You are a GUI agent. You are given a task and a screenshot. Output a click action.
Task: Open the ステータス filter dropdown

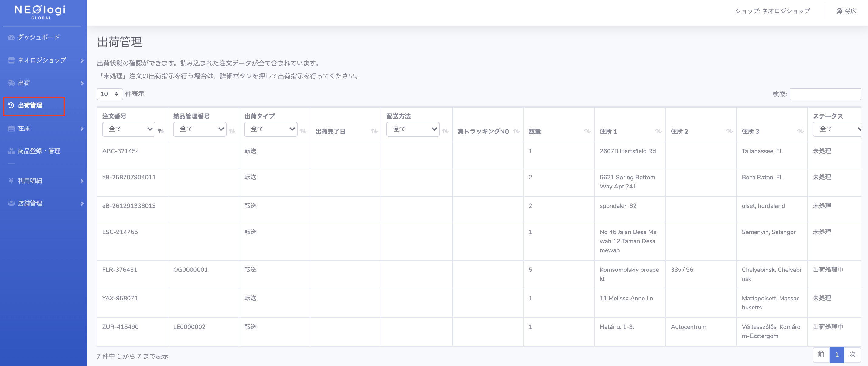coord(837,129)
